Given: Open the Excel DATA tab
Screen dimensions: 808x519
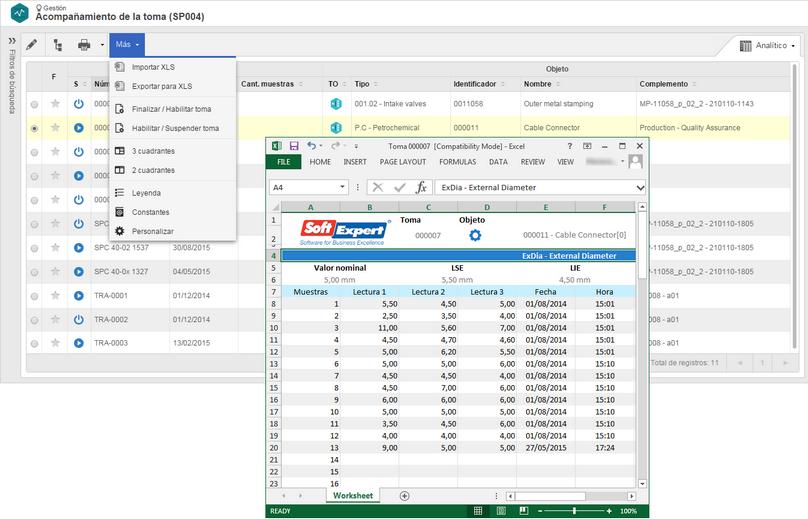Looking at the screenshot, I should pos(498,162).
